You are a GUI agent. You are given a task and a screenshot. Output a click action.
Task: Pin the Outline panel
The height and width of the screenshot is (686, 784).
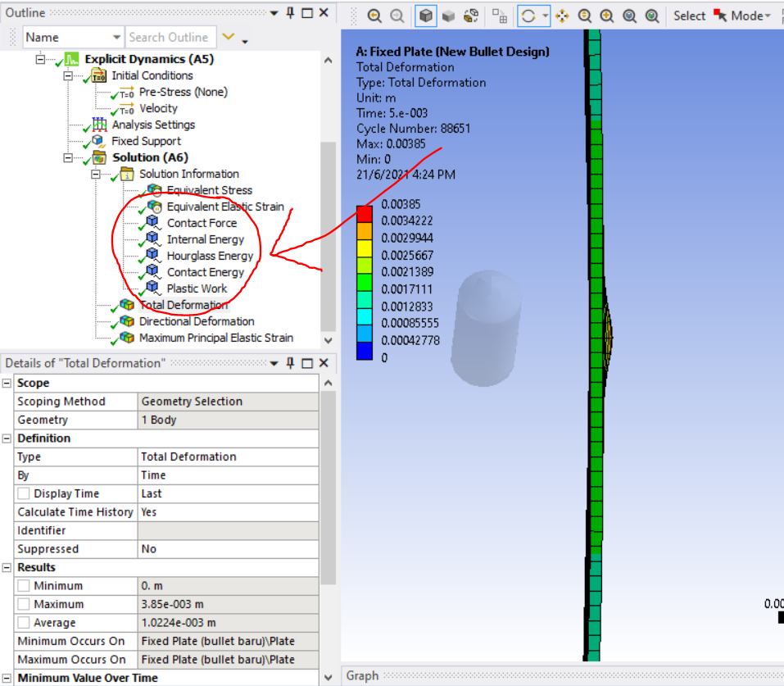click(x=291, y=13)
